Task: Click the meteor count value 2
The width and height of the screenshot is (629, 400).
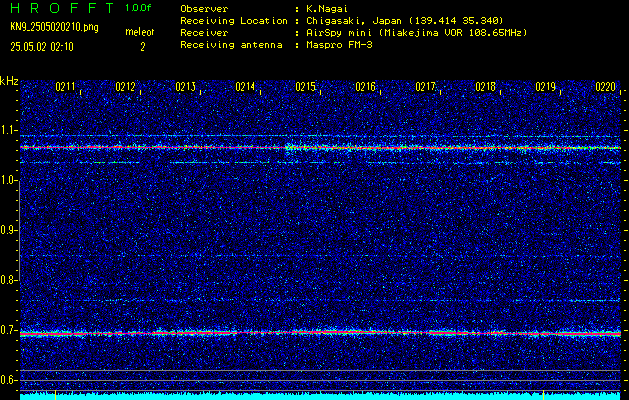Action: click(x=142, y=47)
